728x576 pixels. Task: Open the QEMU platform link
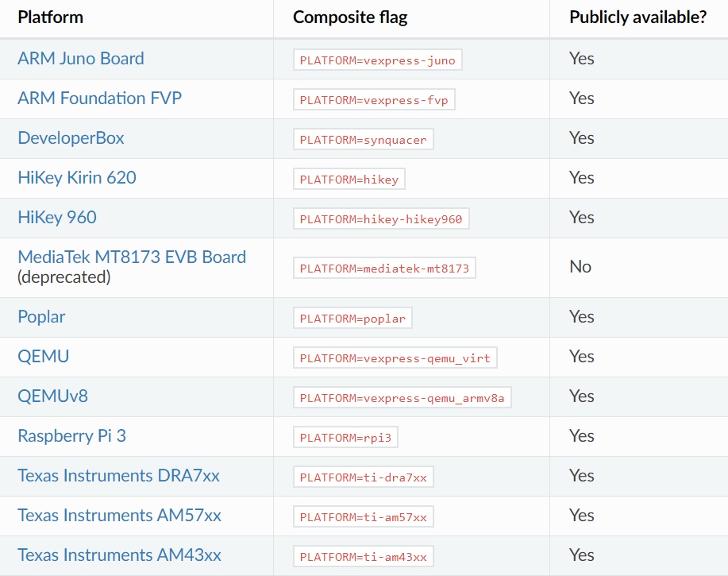43,356
